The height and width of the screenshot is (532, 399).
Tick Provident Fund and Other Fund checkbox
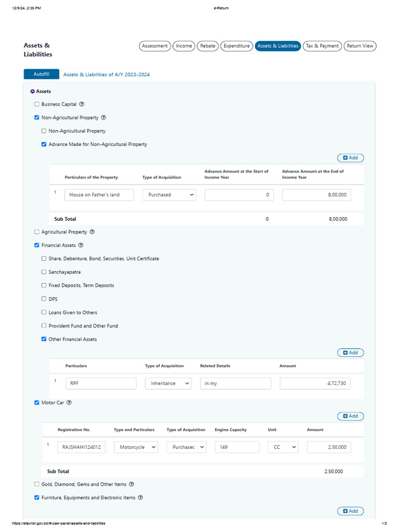coord(44,325)
